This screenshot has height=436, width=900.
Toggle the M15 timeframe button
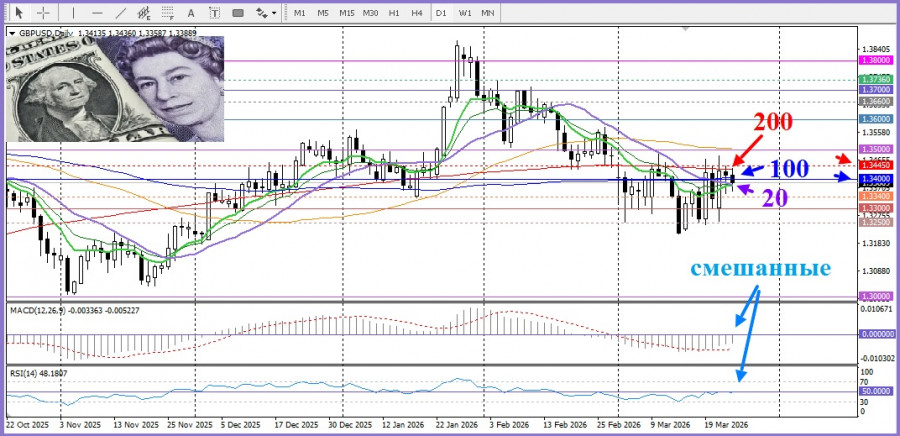[346, 13]
